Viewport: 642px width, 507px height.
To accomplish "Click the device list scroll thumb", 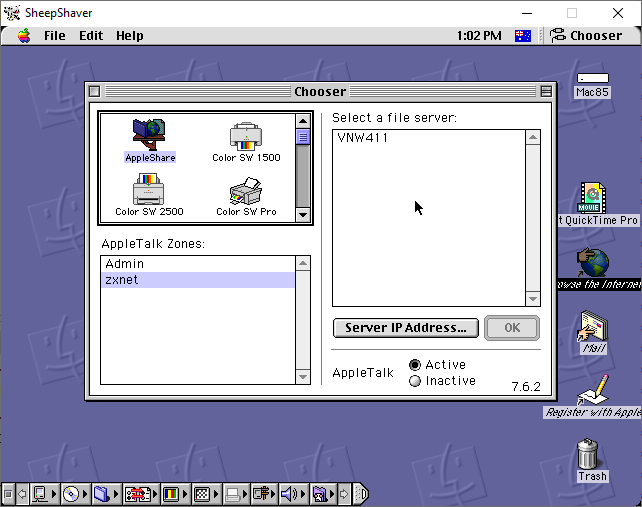I will point(303,137).
